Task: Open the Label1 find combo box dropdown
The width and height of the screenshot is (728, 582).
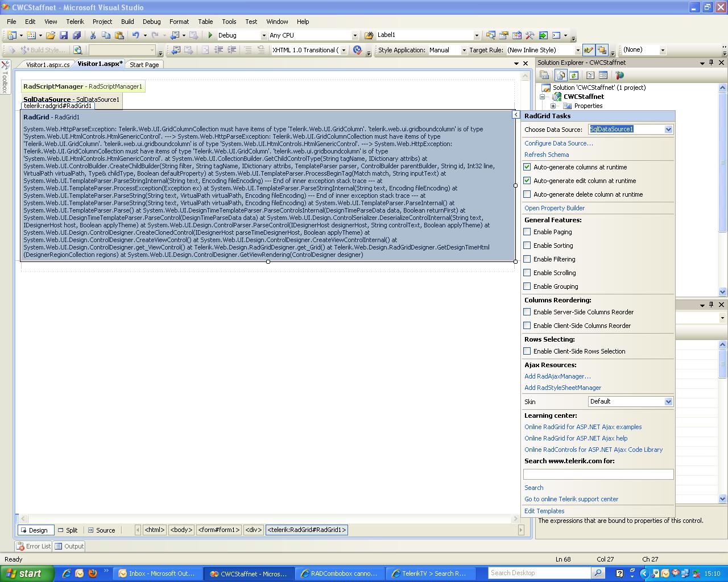Action: pyautogui.click(x=477, y=35)
